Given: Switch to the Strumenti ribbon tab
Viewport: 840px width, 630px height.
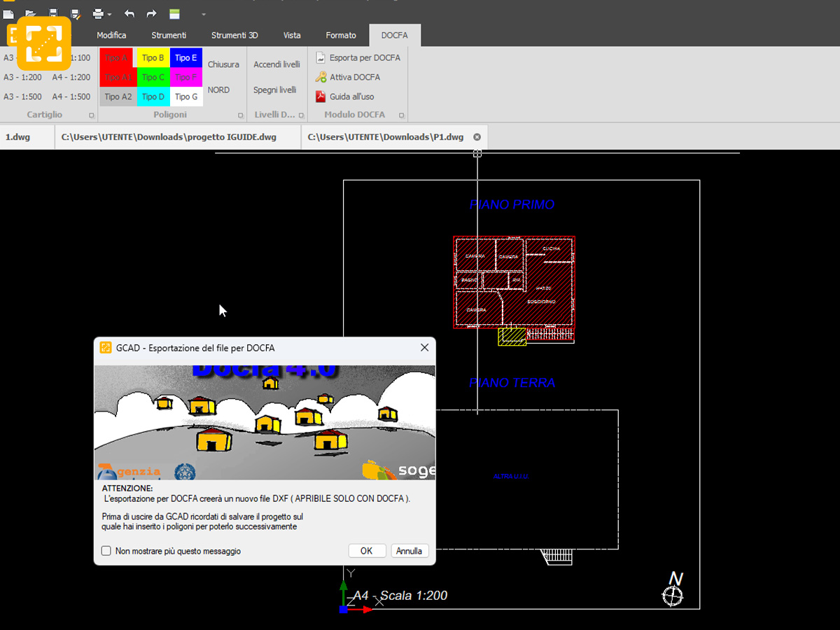Looking at the screenshot, I should (x=169, y=35).
